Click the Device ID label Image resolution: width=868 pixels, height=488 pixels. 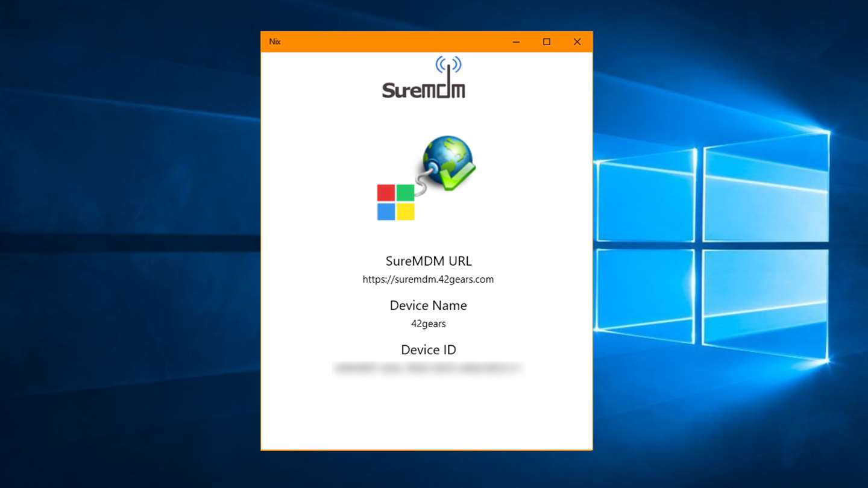(x=429, y=350)
